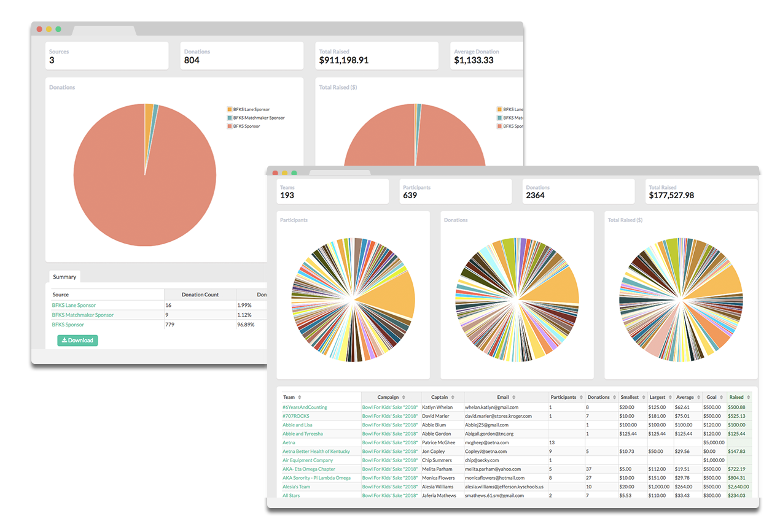Image resolution: width=780 pixels, height=532 pixels.
Task: Open the Largest column sort chevron
Action: click(x=669, y=397)
